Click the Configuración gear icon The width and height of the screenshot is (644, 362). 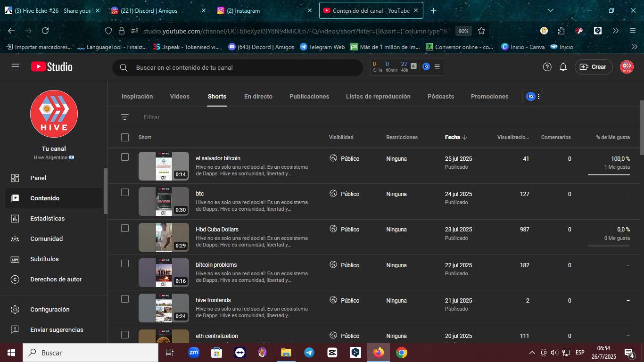[15, 309]
